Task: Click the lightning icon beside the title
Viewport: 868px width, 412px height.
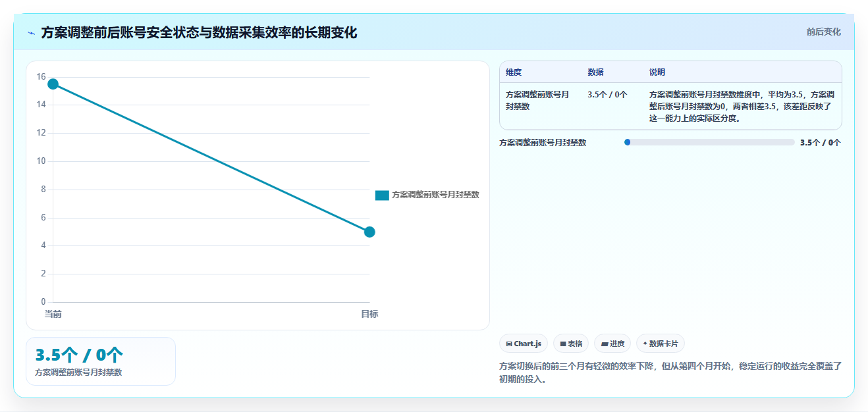Action: tap(31, 33)
